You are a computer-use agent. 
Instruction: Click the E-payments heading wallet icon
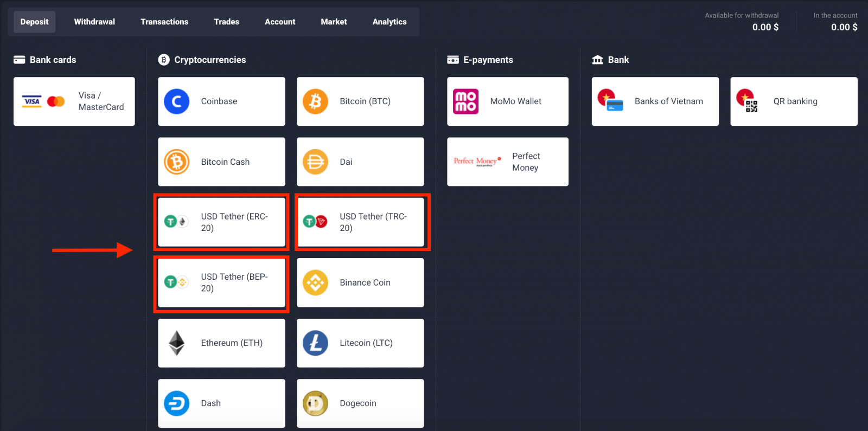click(x=453, y=60)
